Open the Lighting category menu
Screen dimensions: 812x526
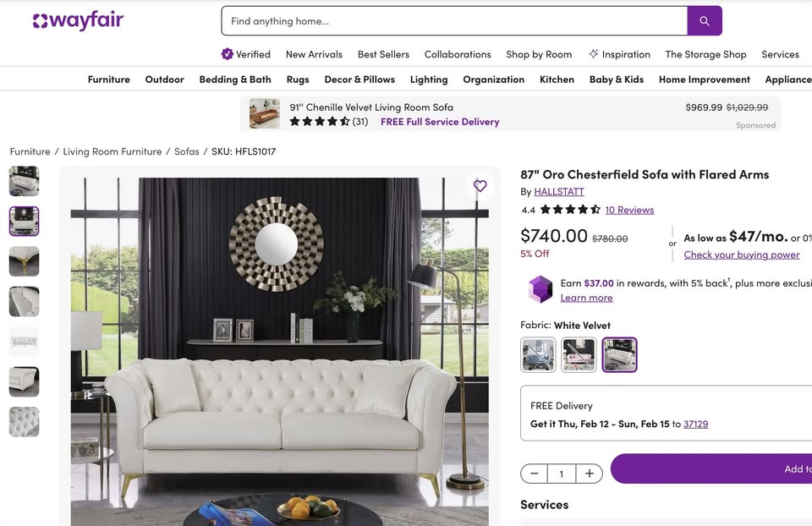(429, 79)
